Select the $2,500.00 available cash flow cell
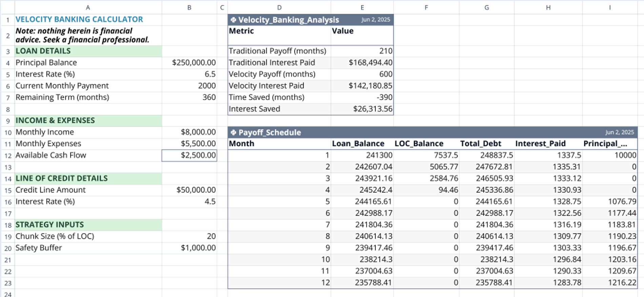 pos(189,155)
